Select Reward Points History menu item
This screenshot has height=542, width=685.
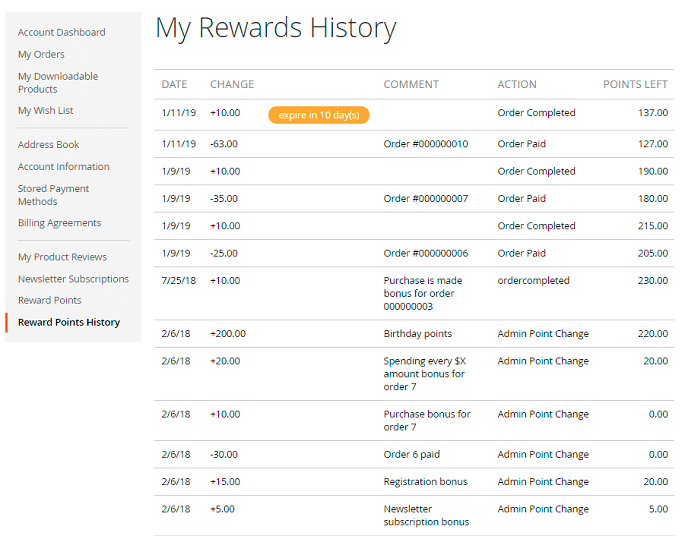click(x=68, y=322)
